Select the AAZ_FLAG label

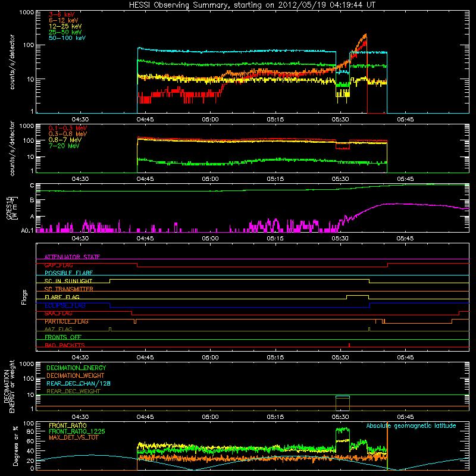pyautogui.click(x=58, y=330)
